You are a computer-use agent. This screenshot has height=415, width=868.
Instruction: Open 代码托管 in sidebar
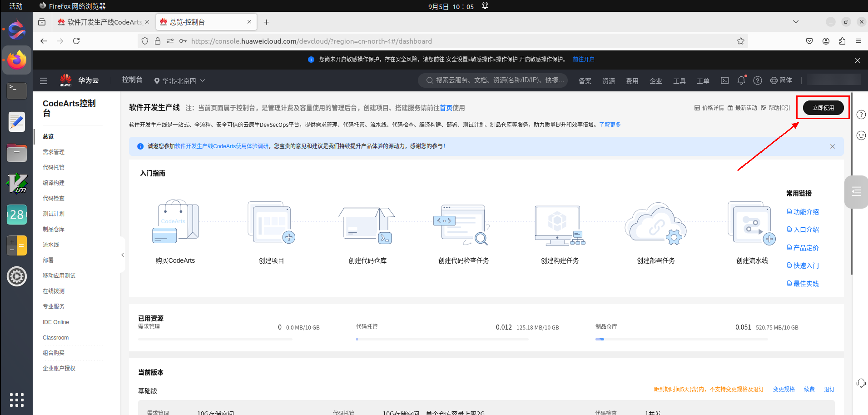(54, 167)
